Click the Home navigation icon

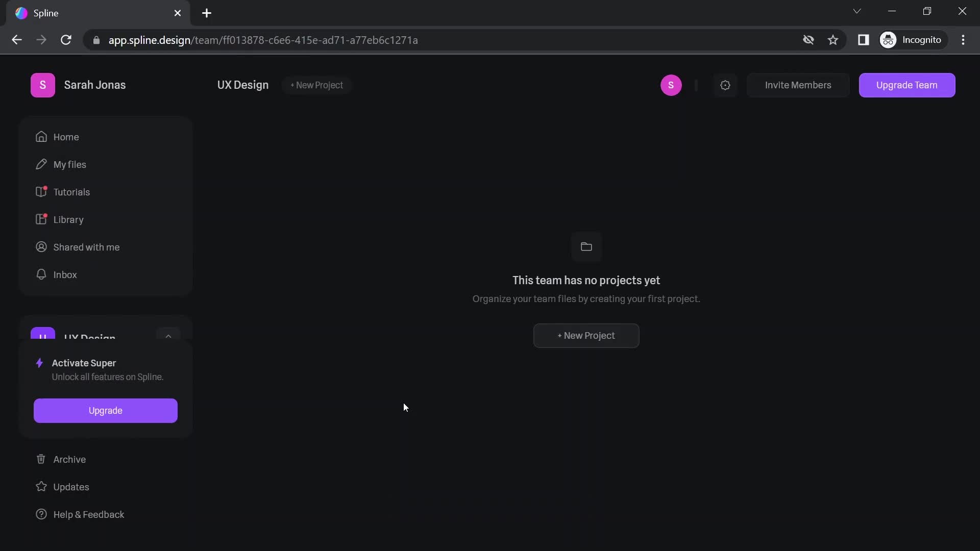[41, 138]
